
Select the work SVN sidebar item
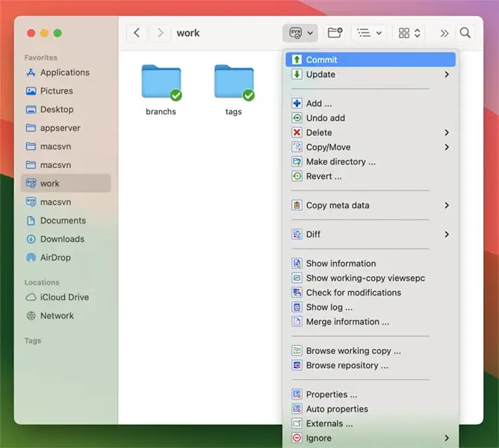coord(66,183)
